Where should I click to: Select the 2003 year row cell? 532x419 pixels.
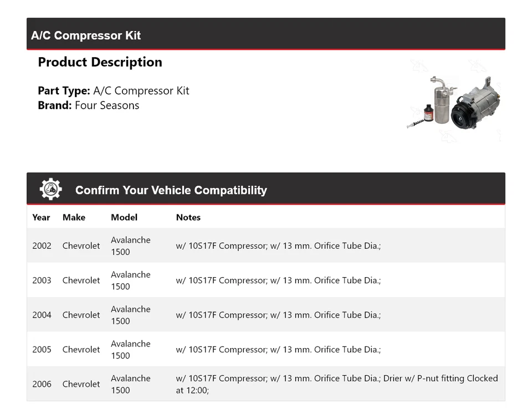point(42,280)
